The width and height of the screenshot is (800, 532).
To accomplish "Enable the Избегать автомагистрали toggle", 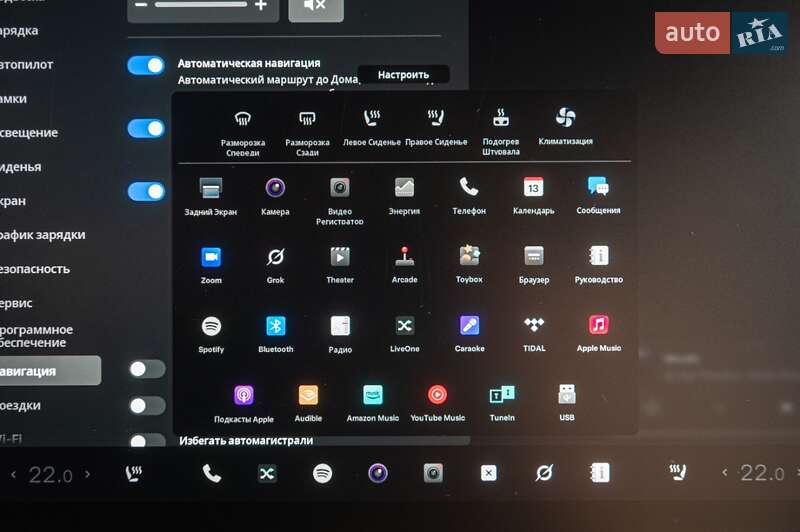I will (x=147, y=439).
